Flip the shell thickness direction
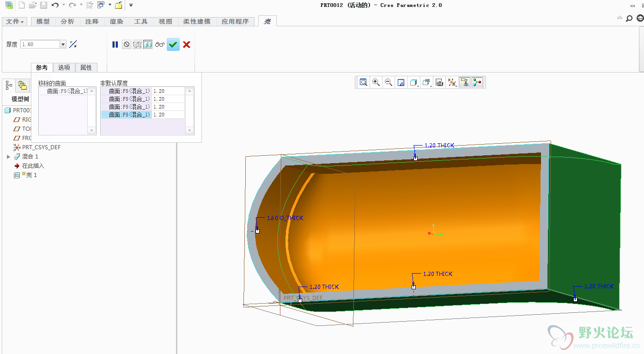Viewport: 644px width, 354px height. point(73,44)
